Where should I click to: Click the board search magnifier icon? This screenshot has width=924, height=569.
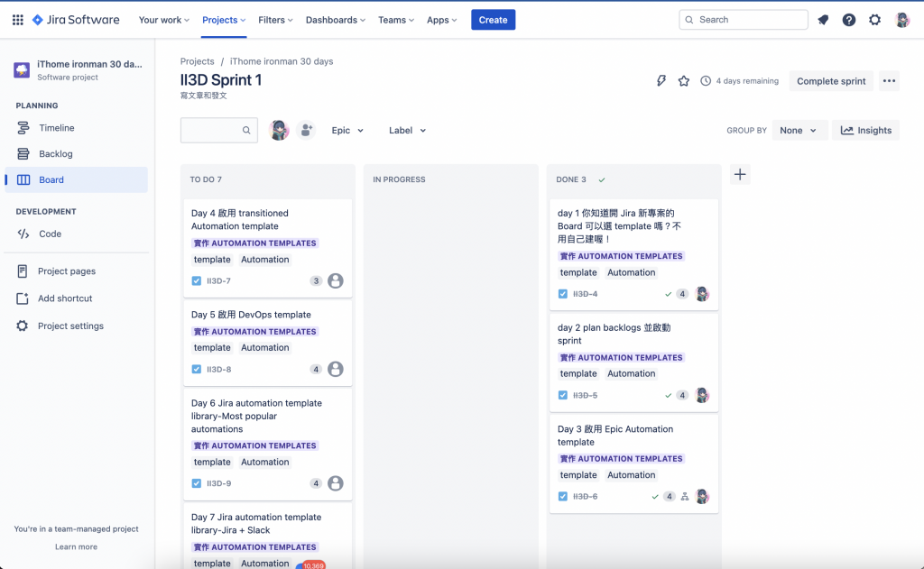pos(246,130)
